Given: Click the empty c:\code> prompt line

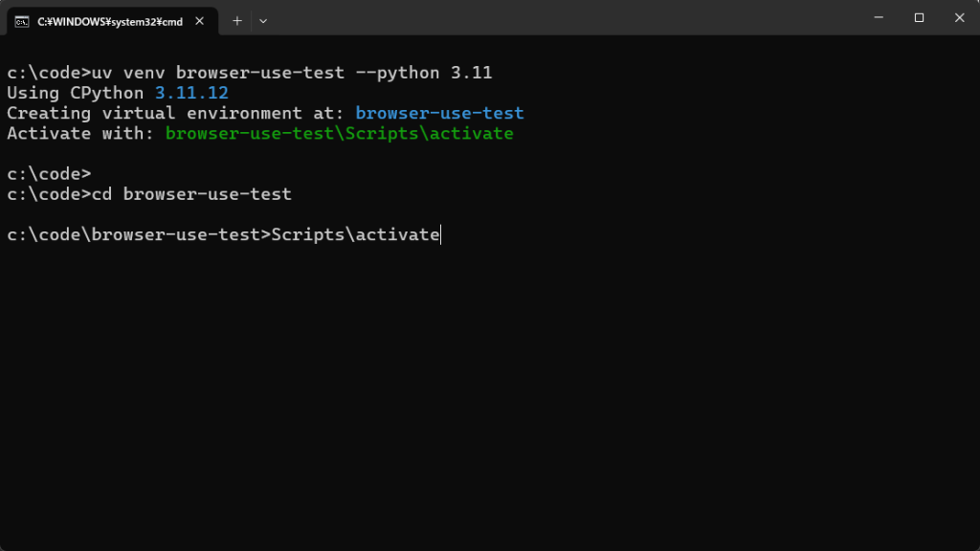Looking at the screenshot, I should [x=49, y=174].
